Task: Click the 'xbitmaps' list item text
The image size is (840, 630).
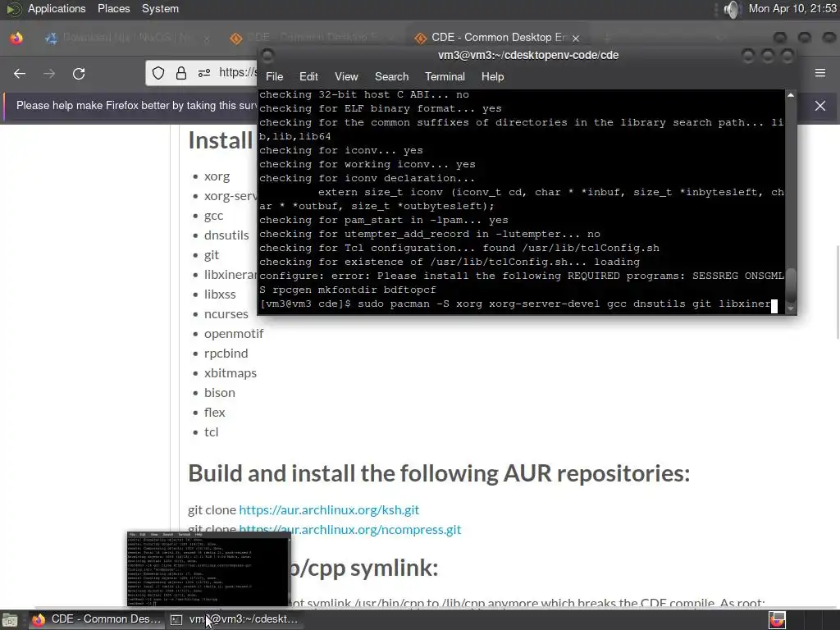Action: click(231, 373)
